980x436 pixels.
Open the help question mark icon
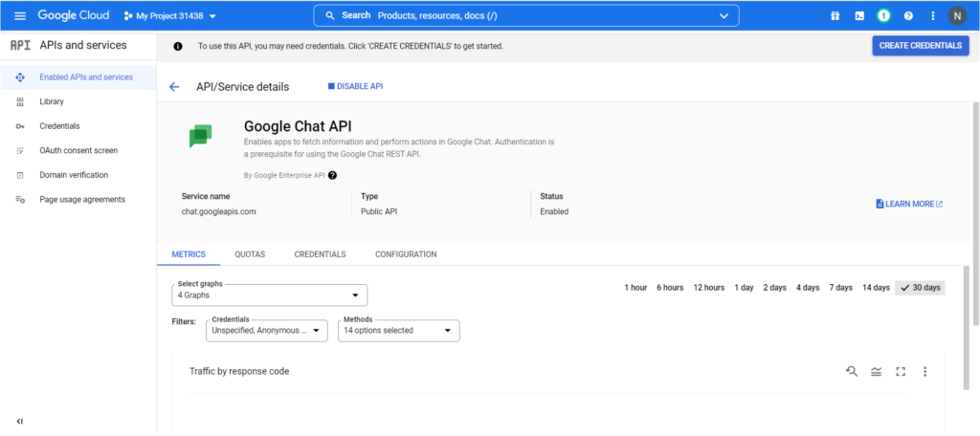pyautogui.click(x=908, y=16)
